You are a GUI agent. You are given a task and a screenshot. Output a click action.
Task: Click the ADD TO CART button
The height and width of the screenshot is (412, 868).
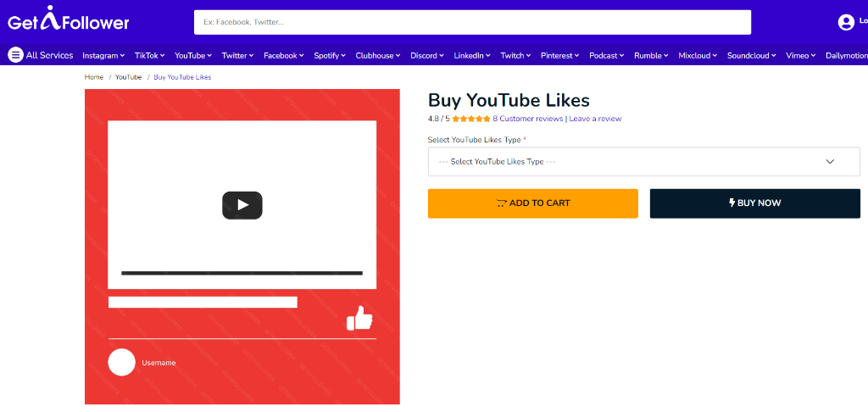pos(533,203)
